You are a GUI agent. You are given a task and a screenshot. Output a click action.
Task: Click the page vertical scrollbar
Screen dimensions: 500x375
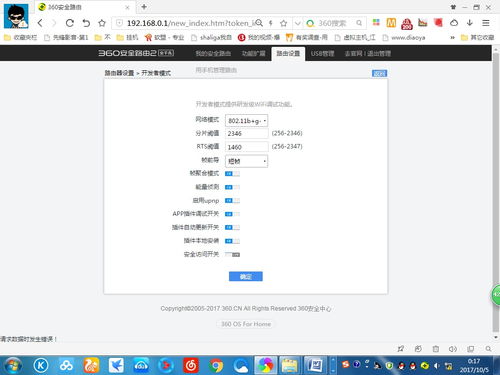[496, 192]
